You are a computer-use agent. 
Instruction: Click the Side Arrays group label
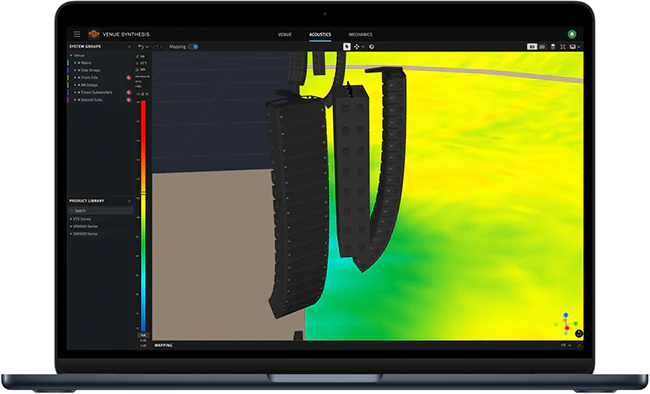90,71
